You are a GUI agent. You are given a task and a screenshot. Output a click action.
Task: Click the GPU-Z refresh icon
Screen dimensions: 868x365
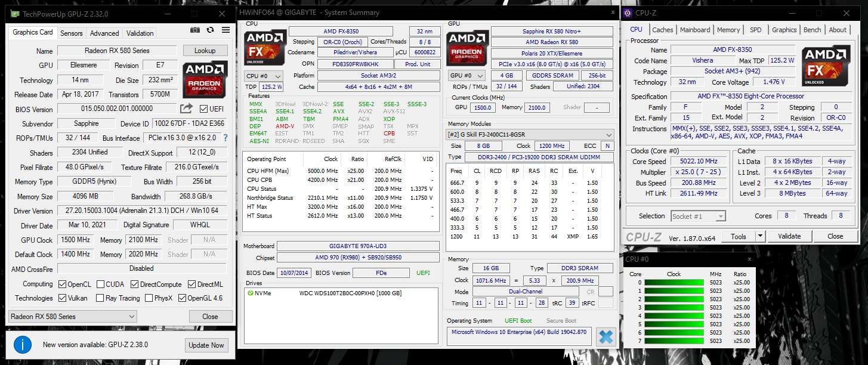[210, 30]
